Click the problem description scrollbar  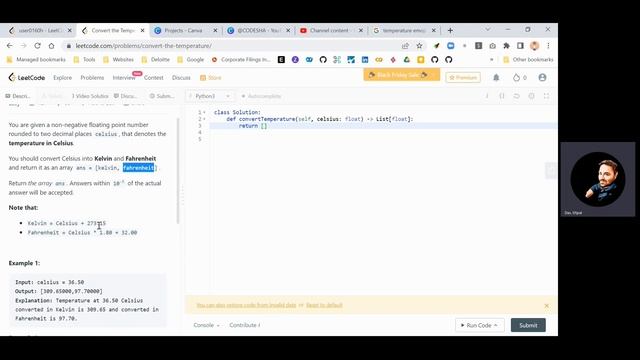click(x=178, y=171)
